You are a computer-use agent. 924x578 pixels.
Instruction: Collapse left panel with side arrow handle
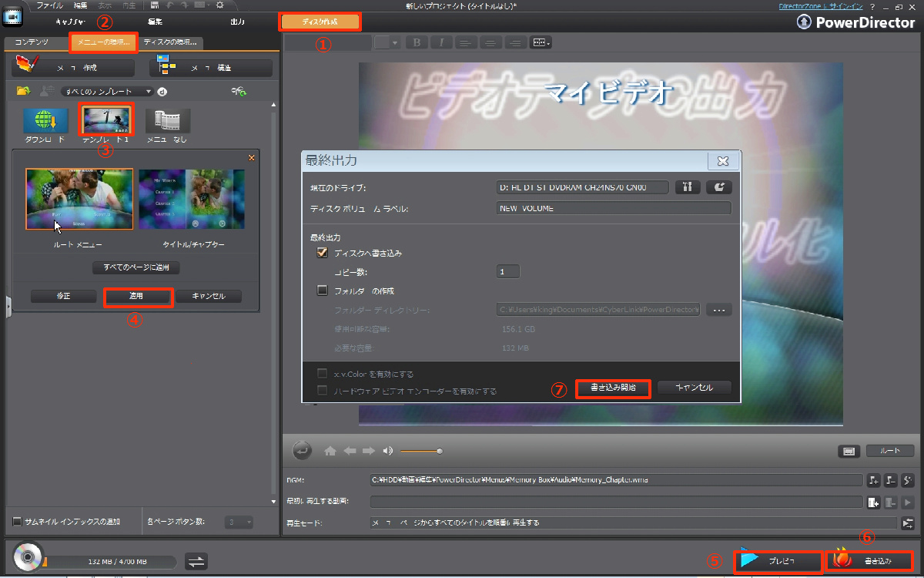[8, 306]
